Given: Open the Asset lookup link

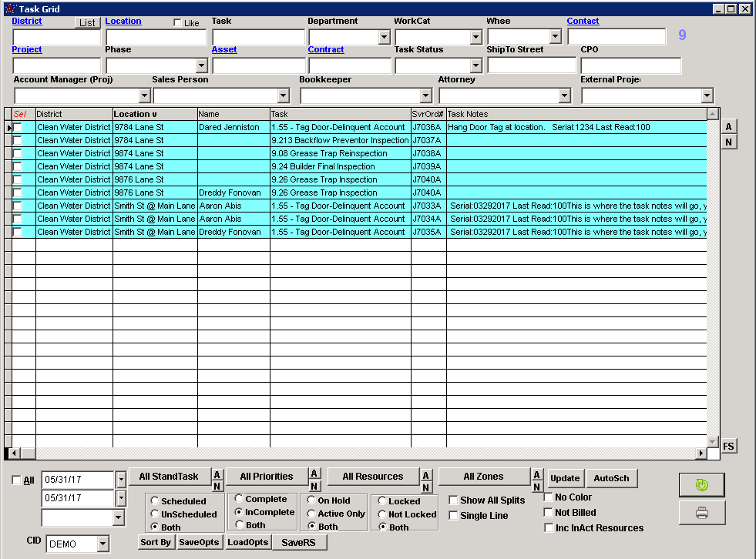Looking at the screenshot, I should [x=224, y=49].
